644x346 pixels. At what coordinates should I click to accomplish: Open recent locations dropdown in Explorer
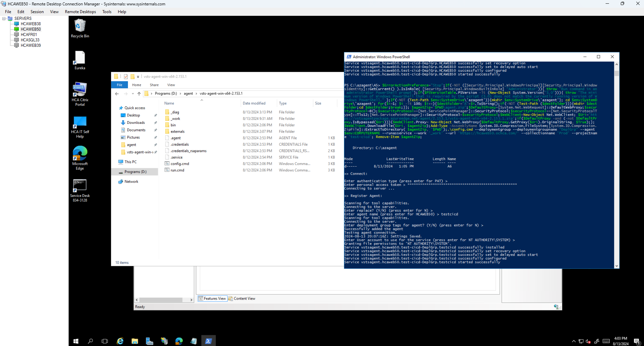point(133,94)
